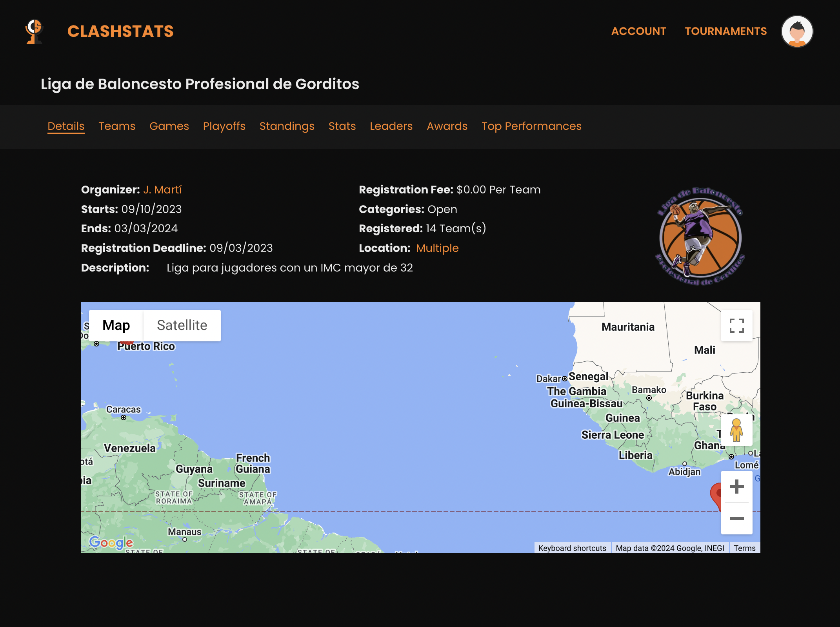
Task: Click the ClashStats trophy logo icon
Action: [35, 31]
